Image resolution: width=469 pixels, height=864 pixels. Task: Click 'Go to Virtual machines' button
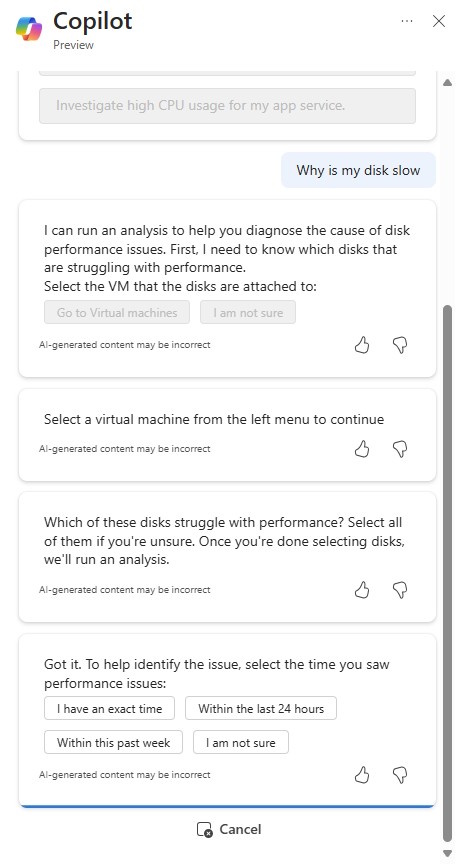(117, 312)
